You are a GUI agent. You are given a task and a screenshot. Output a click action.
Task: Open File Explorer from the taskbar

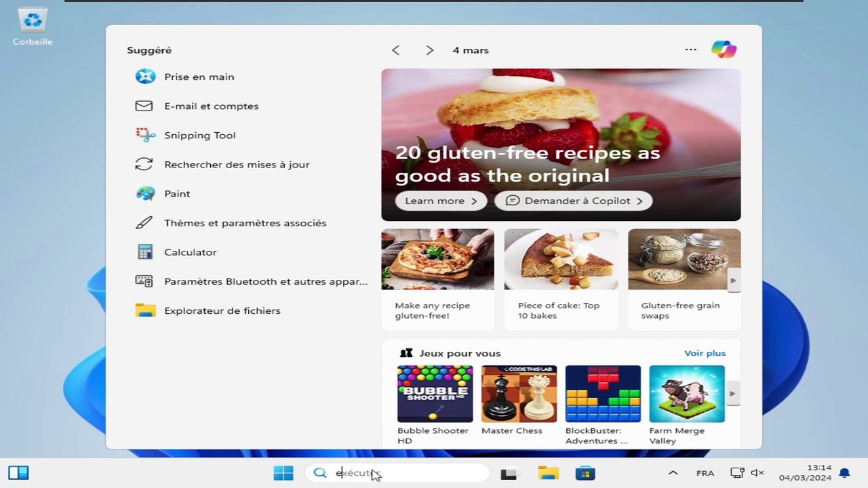tap(548, 473)
